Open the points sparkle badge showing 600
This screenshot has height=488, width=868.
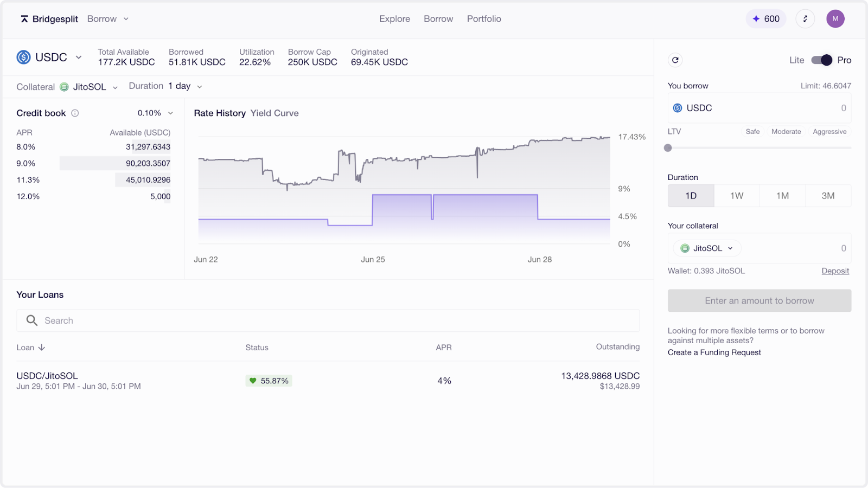(766, 19)
